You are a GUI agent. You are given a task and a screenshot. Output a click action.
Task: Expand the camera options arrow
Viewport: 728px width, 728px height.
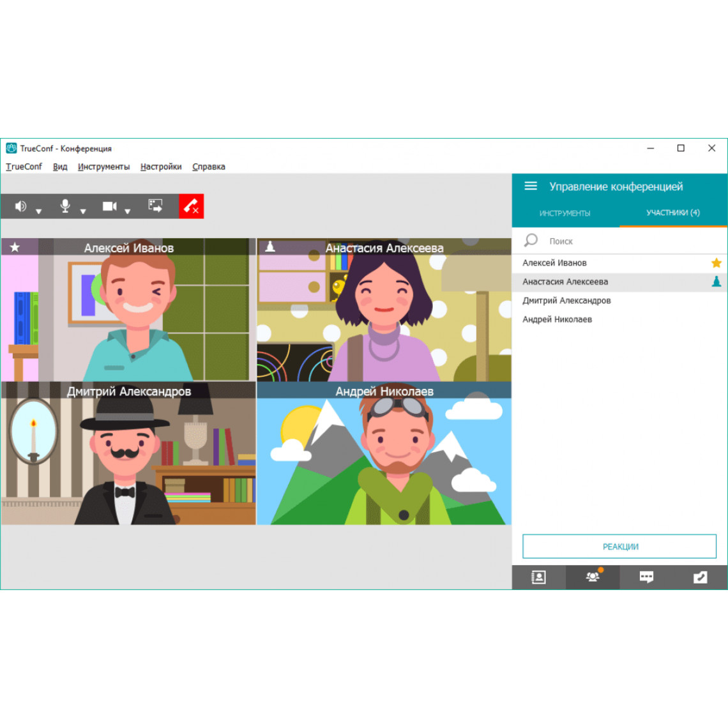click(x=127, y=212)
